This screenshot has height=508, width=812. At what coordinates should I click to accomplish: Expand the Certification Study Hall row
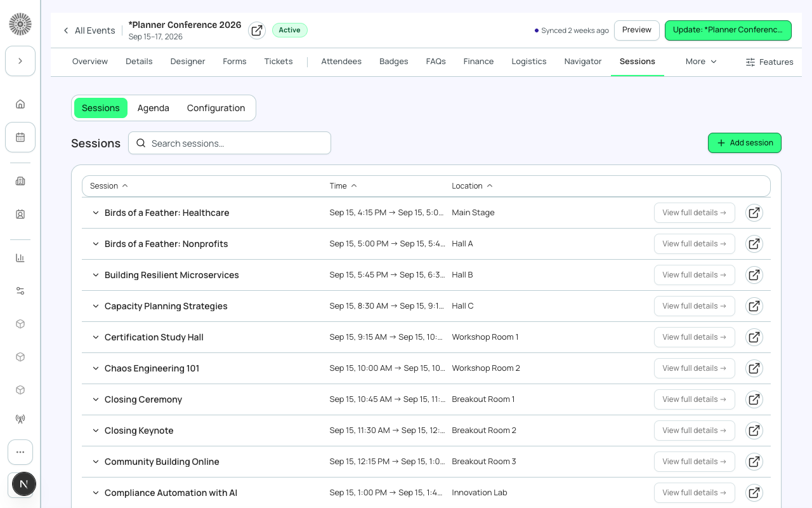96,337
